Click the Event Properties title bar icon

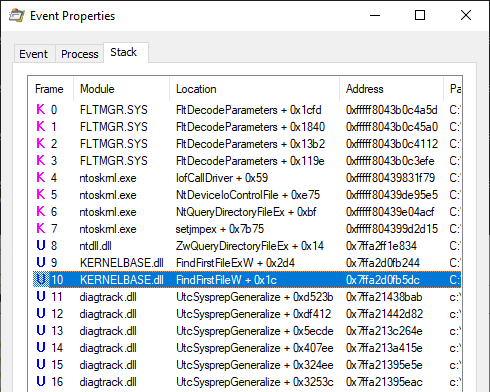click(x=17, y=16)
